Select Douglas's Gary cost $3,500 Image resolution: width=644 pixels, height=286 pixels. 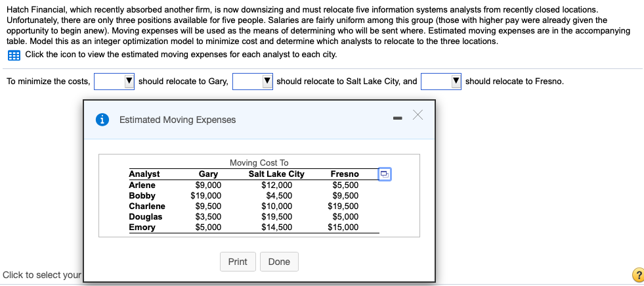click(x=208, y=217)
